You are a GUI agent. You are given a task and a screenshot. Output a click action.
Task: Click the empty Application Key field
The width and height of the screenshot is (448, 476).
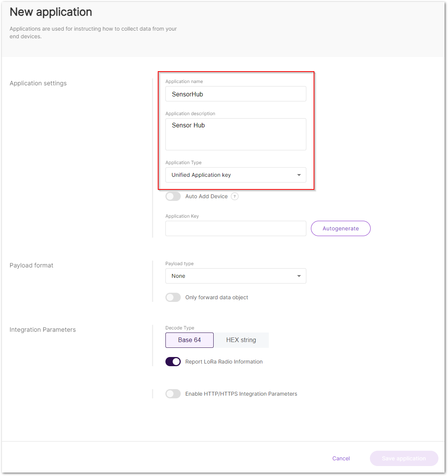(x=236, y=228)
